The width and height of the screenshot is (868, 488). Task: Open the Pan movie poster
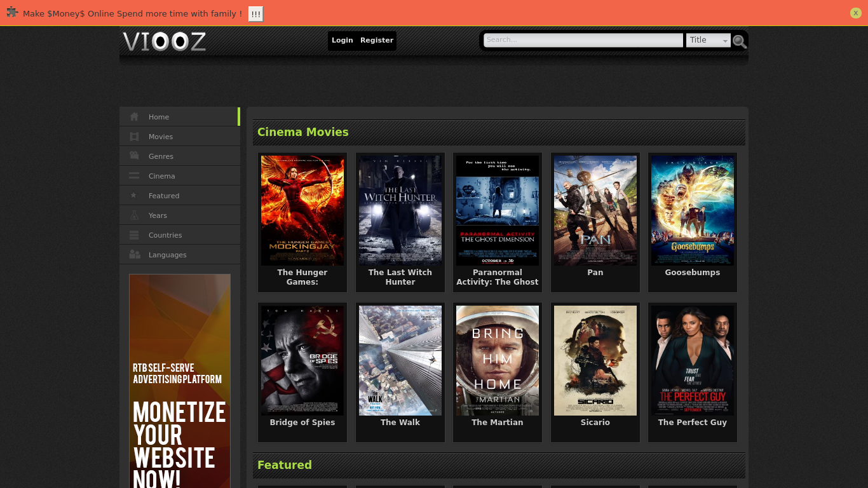coord(595,210)
